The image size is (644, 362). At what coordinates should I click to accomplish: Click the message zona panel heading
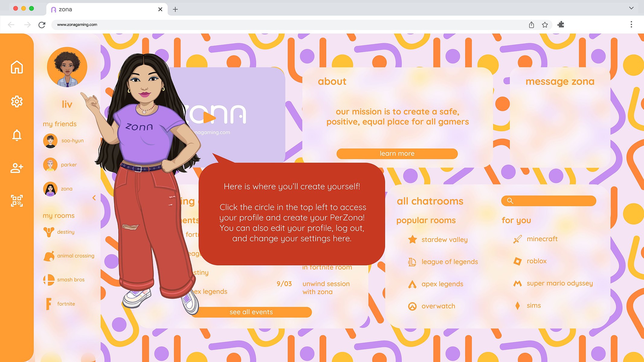(560, 82)
